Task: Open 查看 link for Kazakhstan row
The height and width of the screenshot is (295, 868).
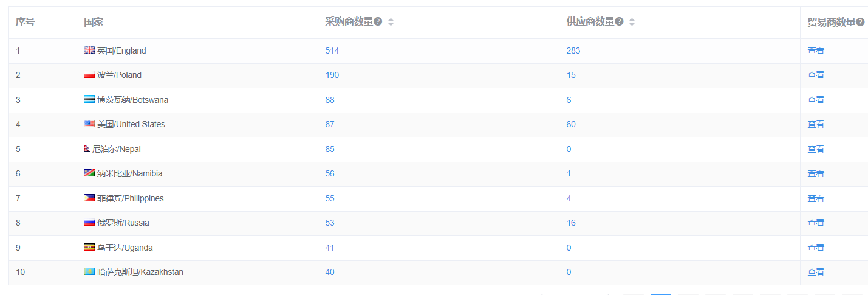Action: click(x=816, y=272)
